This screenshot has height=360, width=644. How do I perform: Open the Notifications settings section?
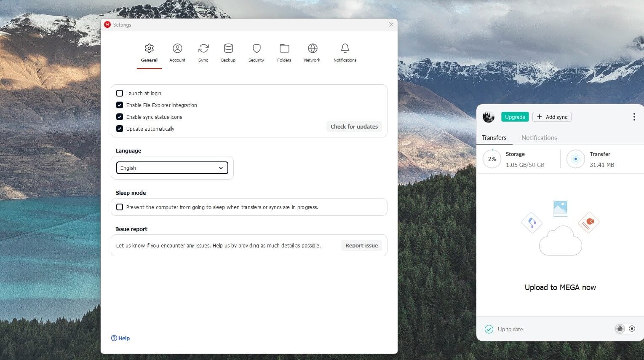point(345,52)
